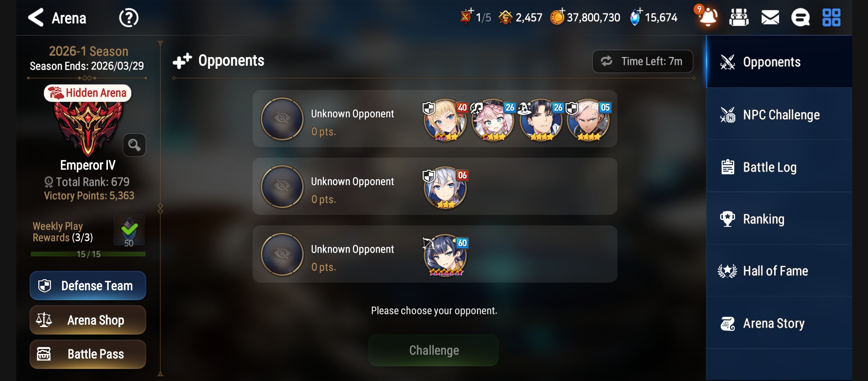Claim the Weekly Play Rewards checkmark item
Image resolution: width=868 pixels, height=381 pixels.
[129, 230]
